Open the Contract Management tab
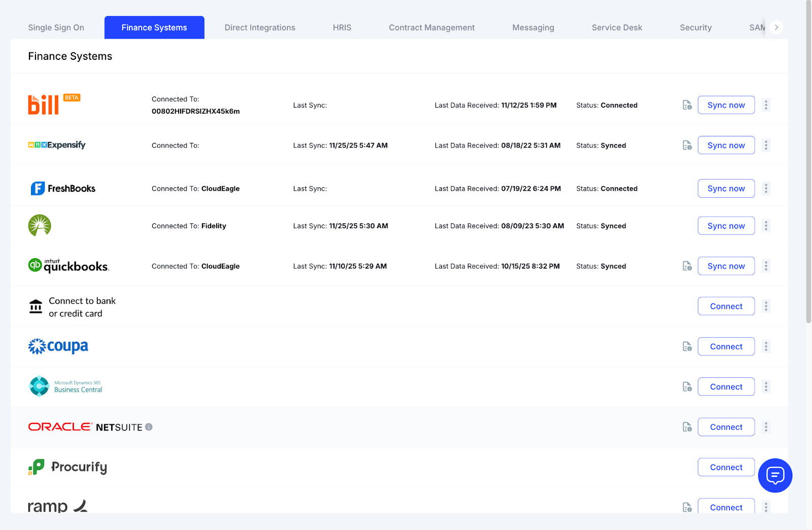The height and width of the screenshot is (530, 812). tap(431, 27)
